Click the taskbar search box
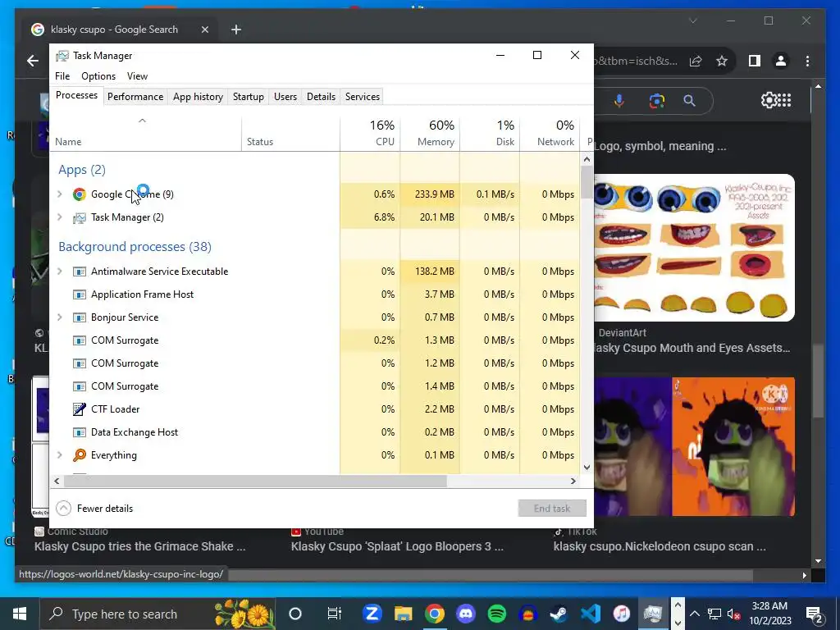840x630 pixels. pos(157,614)
